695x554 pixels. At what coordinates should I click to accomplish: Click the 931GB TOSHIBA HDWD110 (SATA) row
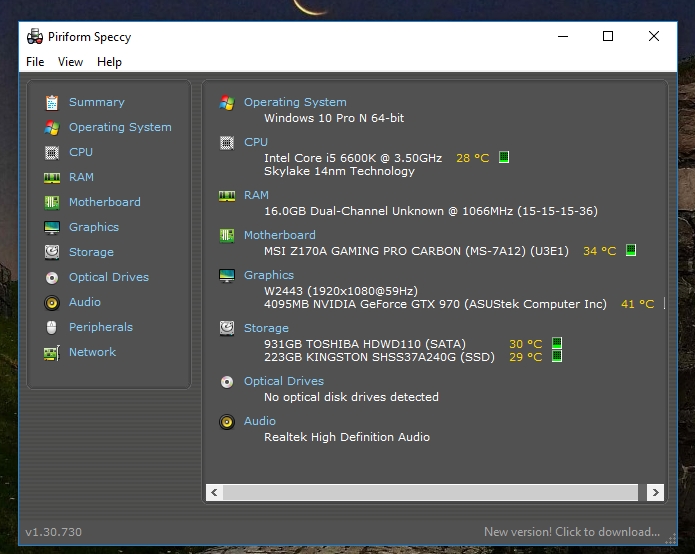point(365,344)
